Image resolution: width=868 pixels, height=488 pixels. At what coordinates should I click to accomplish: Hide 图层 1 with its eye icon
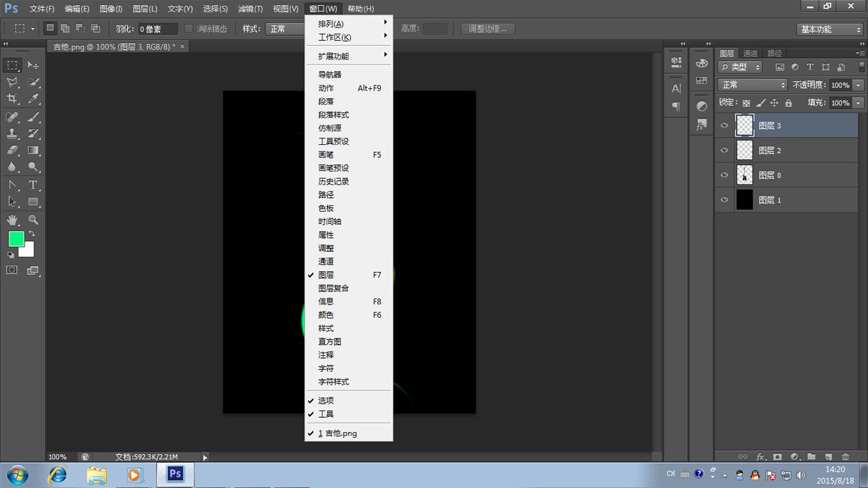click(725, 200)
